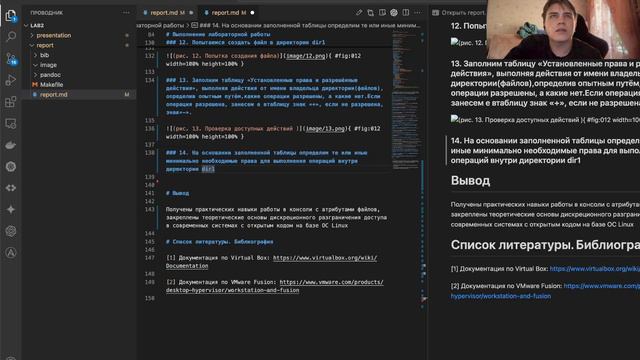Click the report.md markdown file icon
This screenshot has height=360, width=640.
click(x=35, y=94)
